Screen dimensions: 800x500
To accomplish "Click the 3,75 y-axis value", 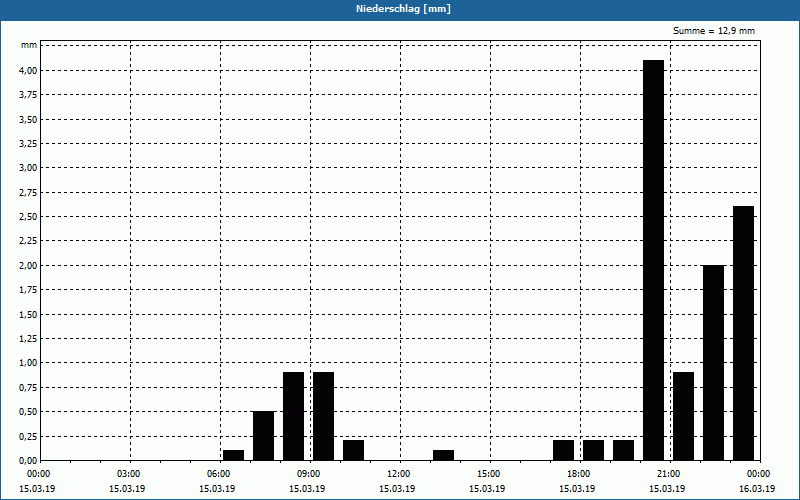I will [28, 95].
